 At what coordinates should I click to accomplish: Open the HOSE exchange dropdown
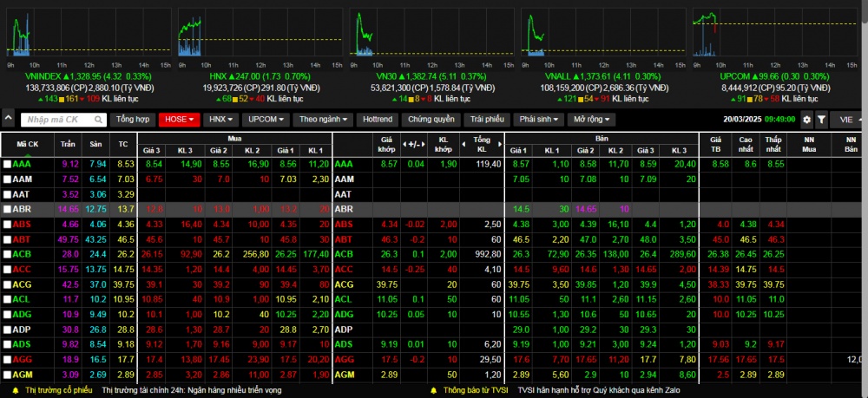[x=179, y=120]
